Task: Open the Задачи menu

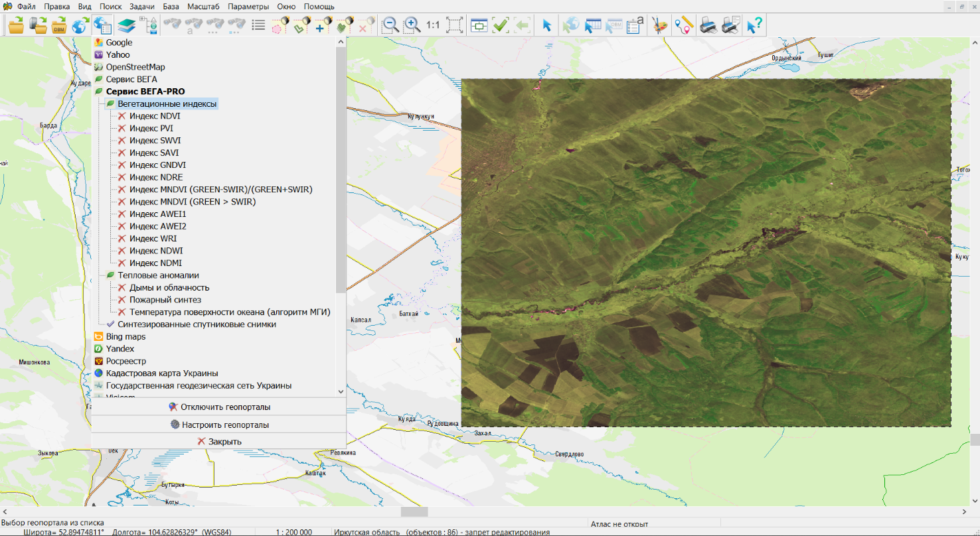Action: pyautogui.click(x=142, y=6)
